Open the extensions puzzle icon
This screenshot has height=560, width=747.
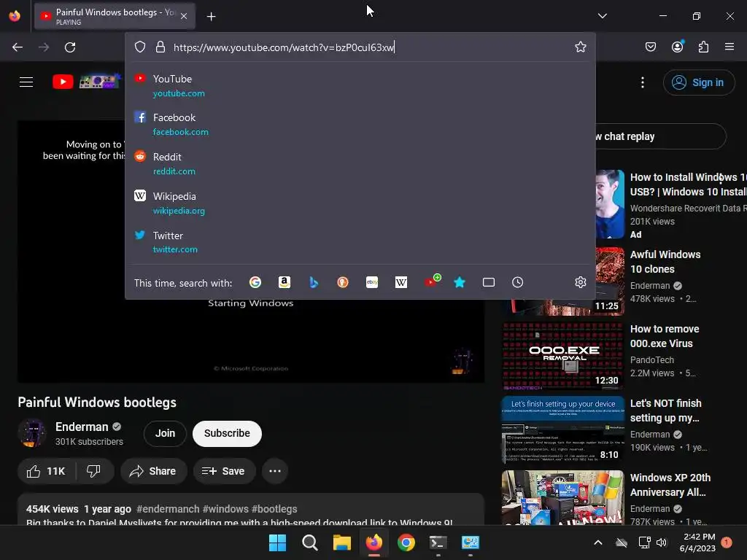point(703,47)
